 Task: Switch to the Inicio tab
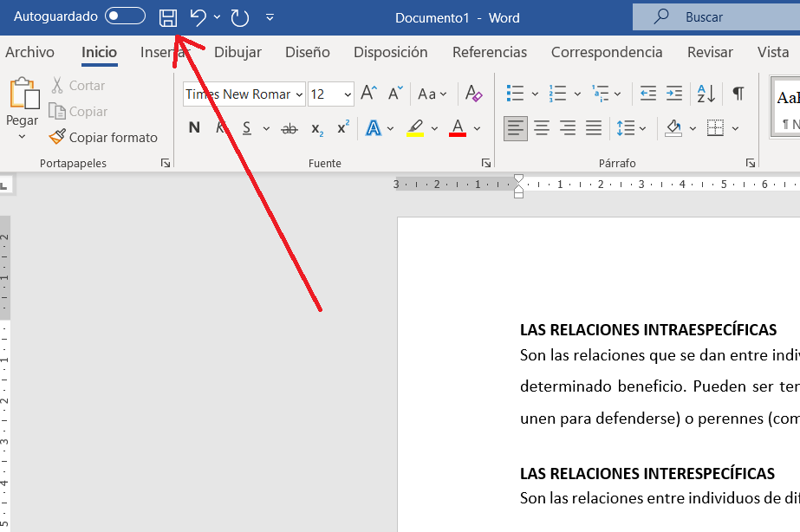coord(100,52)
